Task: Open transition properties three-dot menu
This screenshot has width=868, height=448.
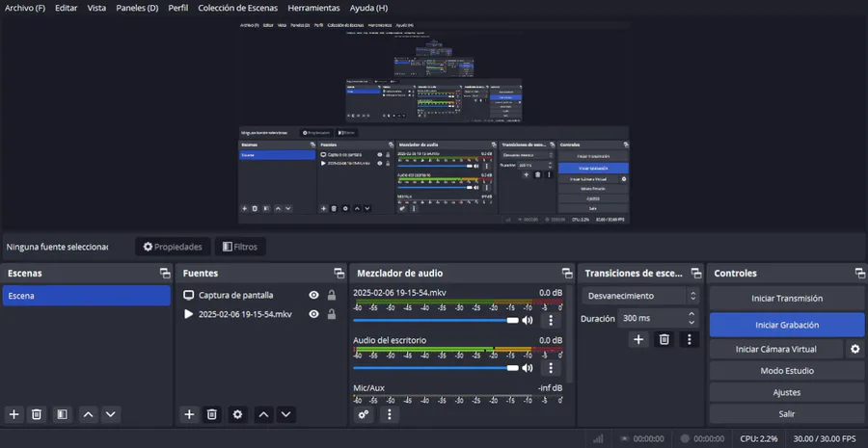Action: pos(690,339)
